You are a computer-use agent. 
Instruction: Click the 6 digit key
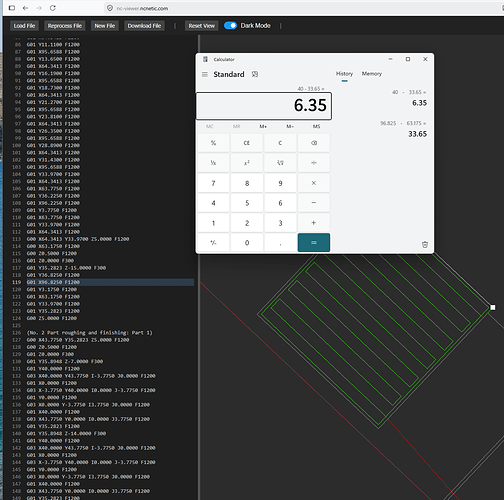(x=280, y=203)
